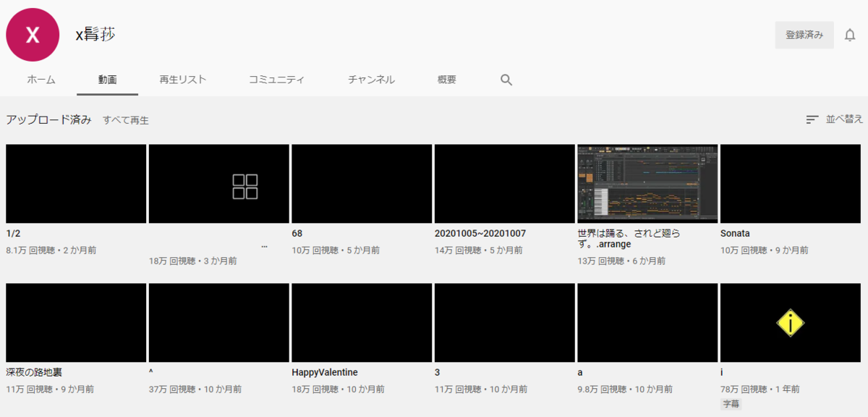Open the thumbnail of video Sonata
The width and height of the screenshot is (868, 417).
click(791, 183)
